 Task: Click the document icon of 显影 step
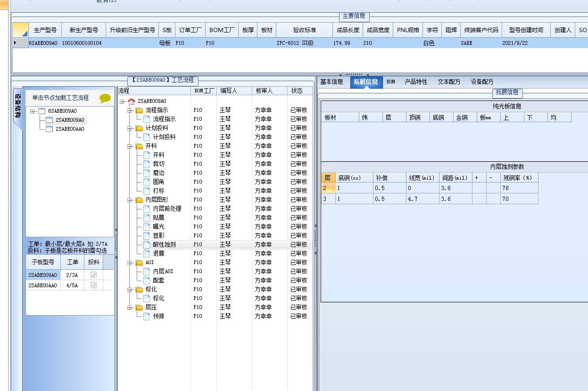pyautogui.click(x=147, y=235)
